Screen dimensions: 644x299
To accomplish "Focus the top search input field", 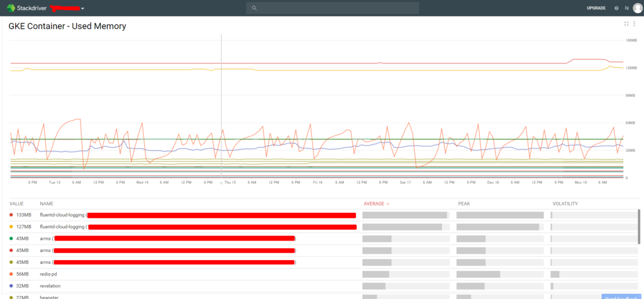I will coord(332,8).
